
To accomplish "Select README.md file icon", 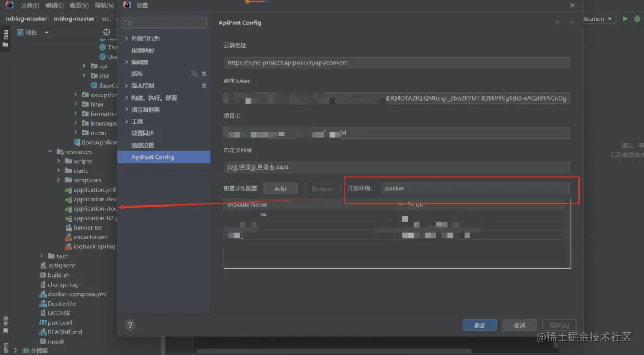I will pos(43,332).
